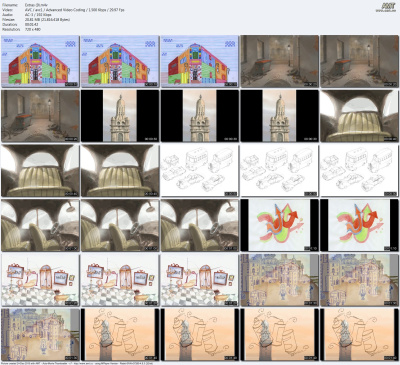The height and width of the screenshot is (365, 400).
Task: Open car back-seat thumbnail ending second row
Action: 359,116
